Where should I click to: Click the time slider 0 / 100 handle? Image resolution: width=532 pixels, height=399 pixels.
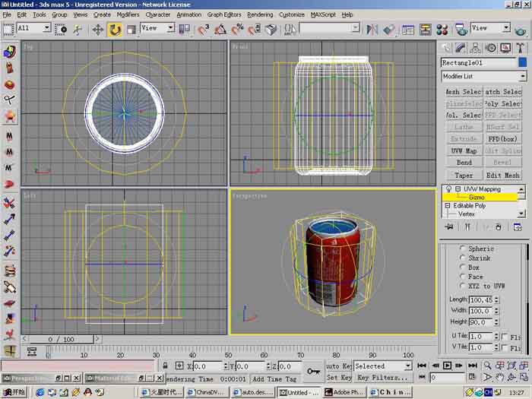tap(61, 339)
